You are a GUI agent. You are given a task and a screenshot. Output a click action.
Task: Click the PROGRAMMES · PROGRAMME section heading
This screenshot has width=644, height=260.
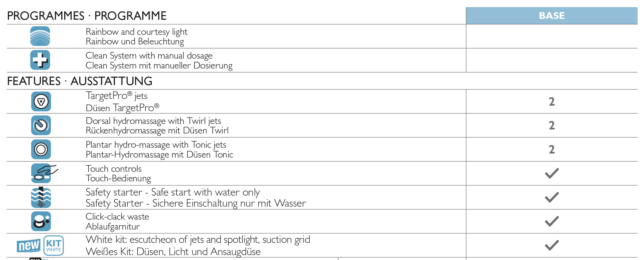[x=87, y=16]
